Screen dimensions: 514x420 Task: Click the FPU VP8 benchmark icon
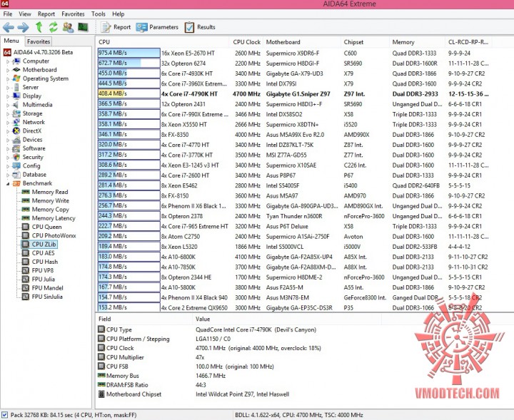click(26, 270)
